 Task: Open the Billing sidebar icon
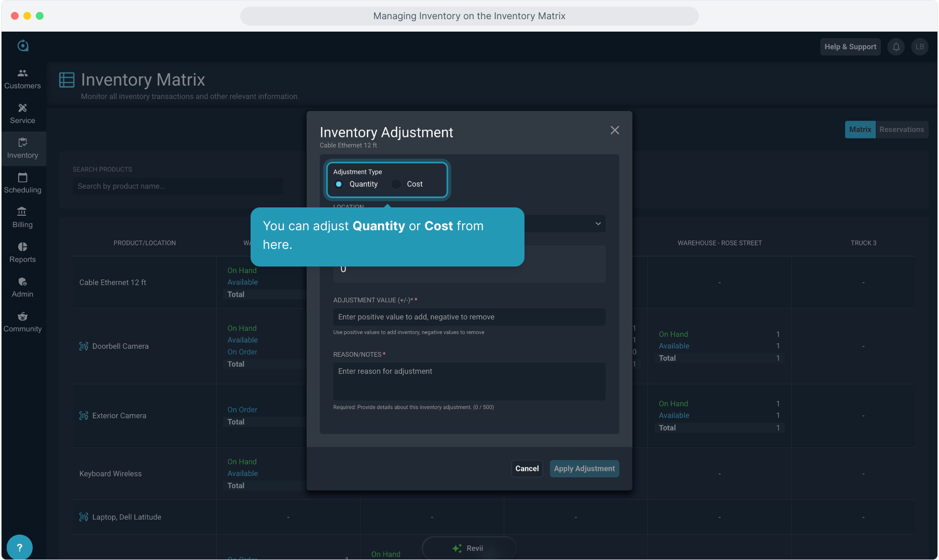tap(22, 212)
